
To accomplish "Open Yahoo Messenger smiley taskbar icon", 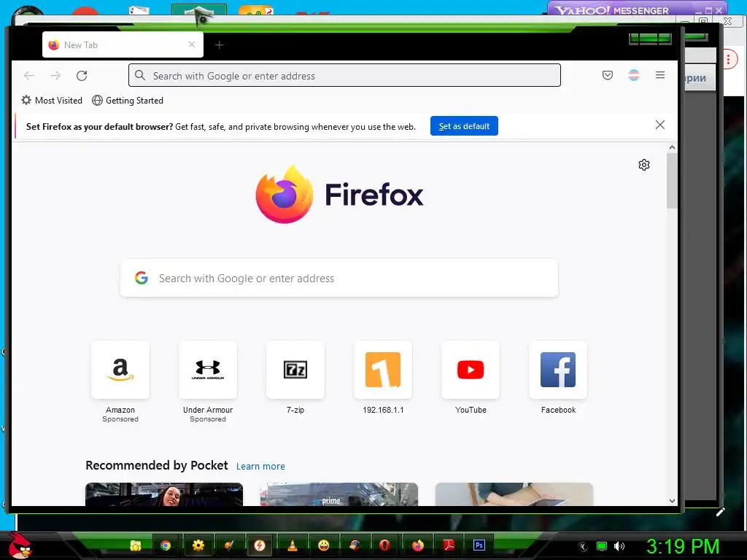I will (x=323, y=545).
